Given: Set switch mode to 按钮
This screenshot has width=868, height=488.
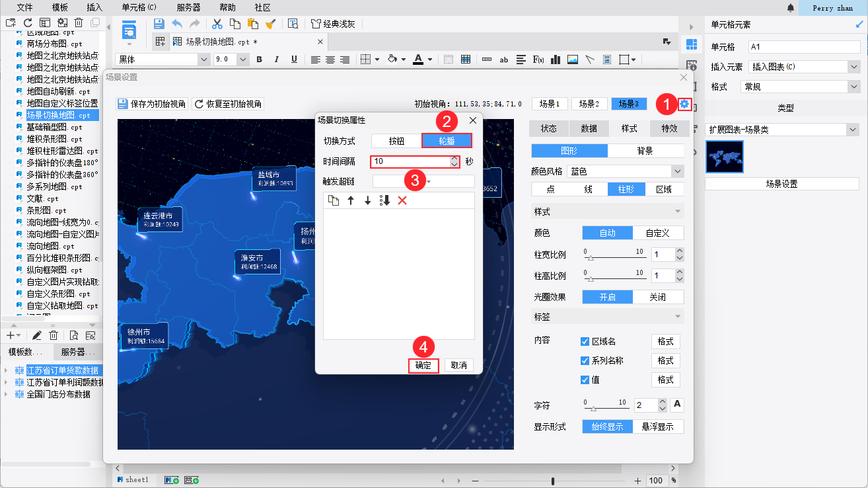Looking at the screenshot, I should pos(396,141).
